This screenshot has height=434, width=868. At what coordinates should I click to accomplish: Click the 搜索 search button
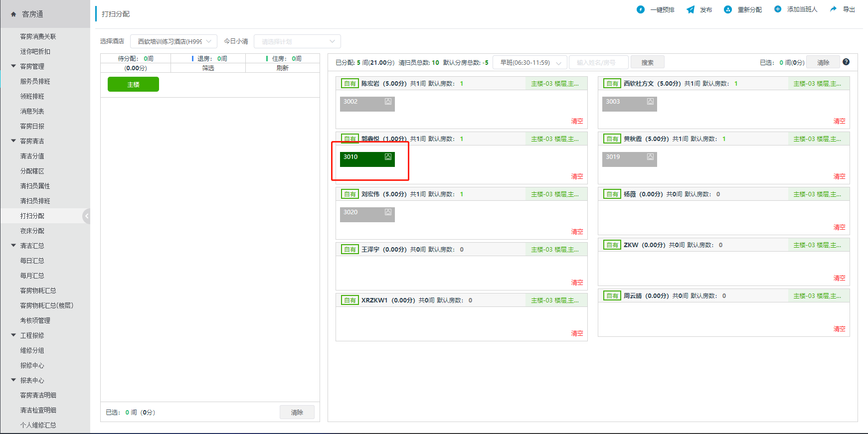[647, 63]
